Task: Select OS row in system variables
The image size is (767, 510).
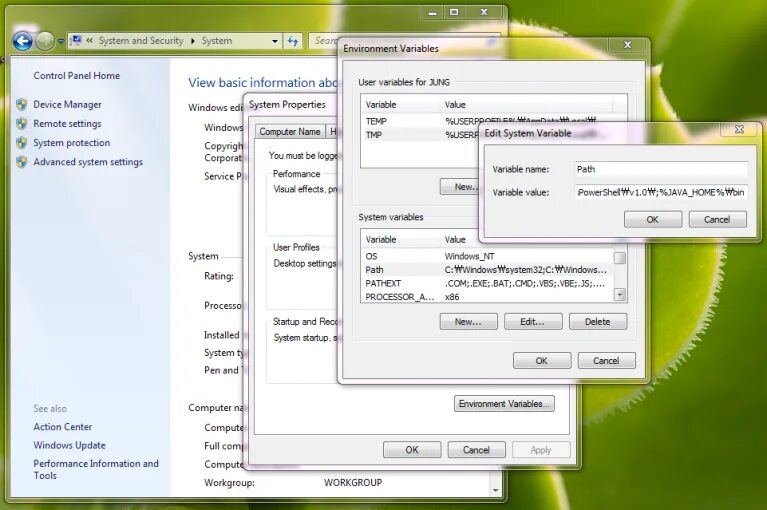Action: click(x=487, y=256)
